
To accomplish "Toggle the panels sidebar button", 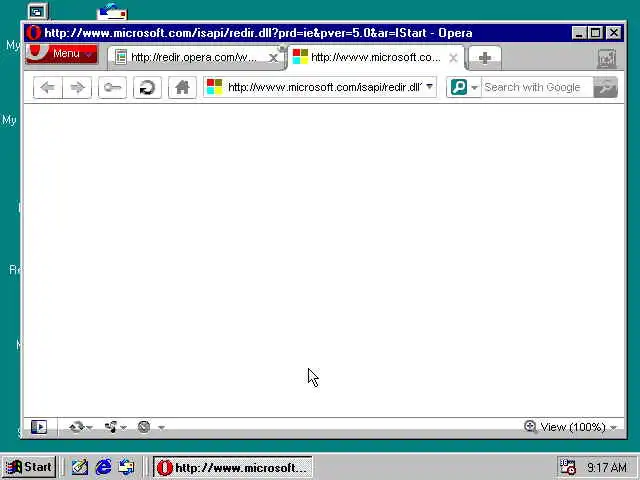I will tap(39, 427).
